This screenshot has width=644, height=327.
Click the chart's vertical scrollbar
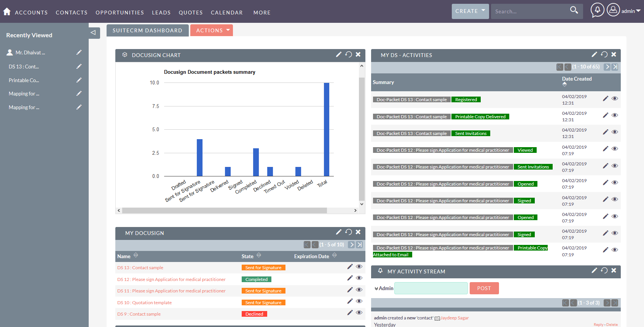[362, 139]
